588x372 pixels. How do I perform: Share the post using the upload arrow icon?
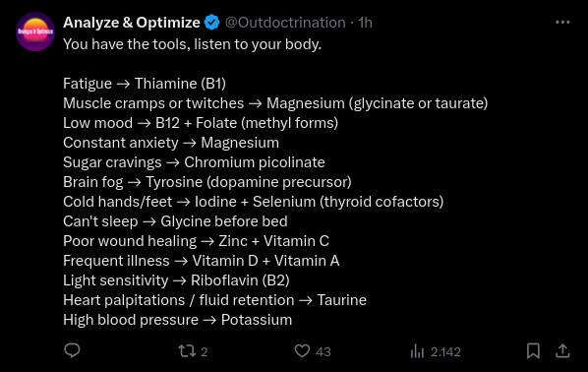[562, 351]
